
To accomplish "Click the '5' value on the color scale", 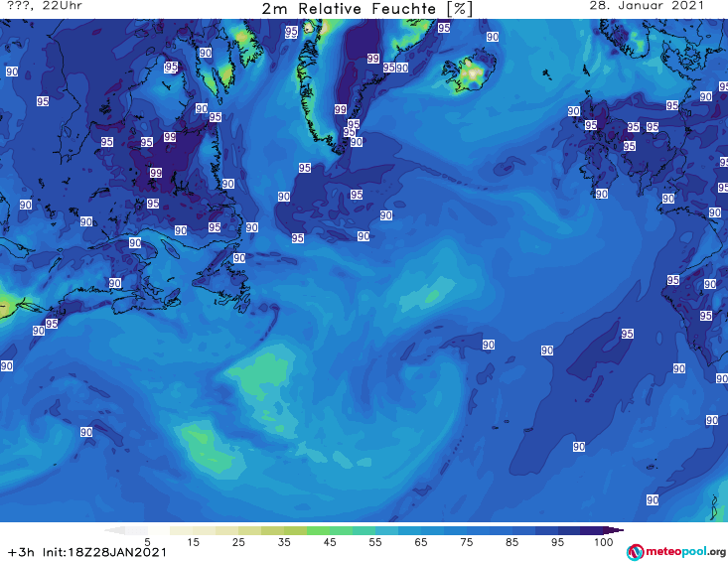I will (147, 542).
